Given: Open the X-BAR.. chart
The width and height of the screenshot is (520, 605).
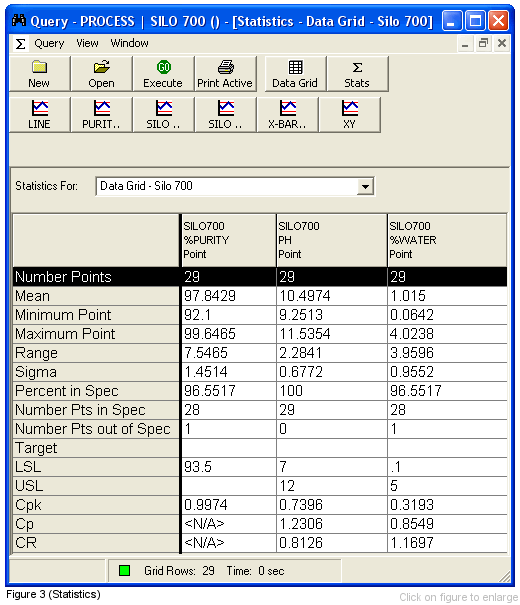Looking at the screenshot, I should click(287, 115).
